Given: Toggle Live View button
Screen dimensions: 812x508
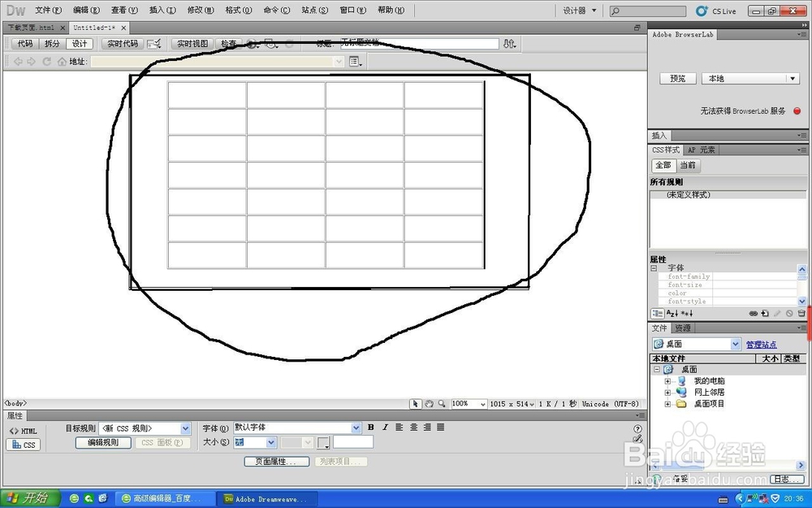Looking at the screenshot, I should (x=192, y=44).
